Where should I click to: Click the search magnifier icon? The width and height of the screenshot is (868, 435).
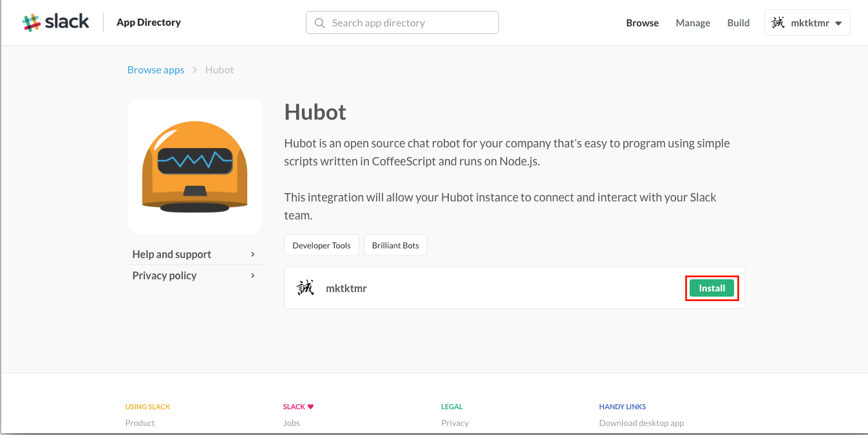pyautogui.click(x=319, y=23)
